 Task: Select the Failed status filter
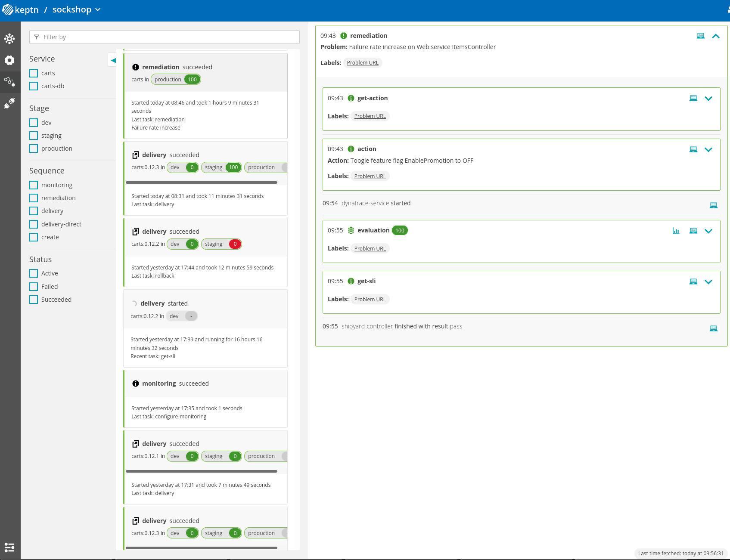point(34,287)
